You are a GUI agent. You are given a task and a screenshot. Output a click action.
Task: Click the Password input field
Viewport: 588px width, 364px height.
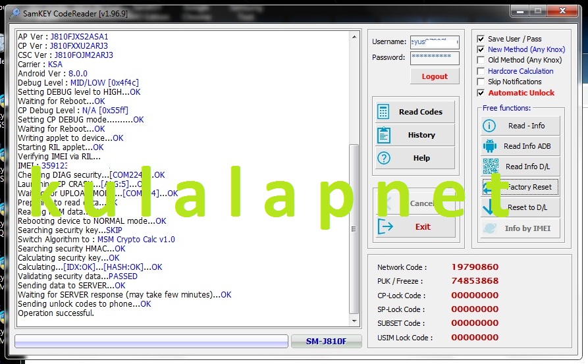point(435,58)
